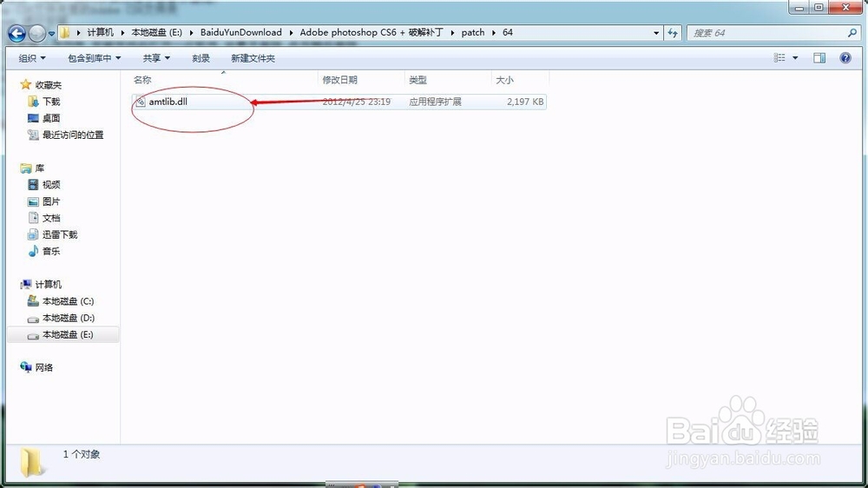Open the 组织 menu
This screenshot has height=488, width=868.
pyautogui.click(x=31, y=58)
